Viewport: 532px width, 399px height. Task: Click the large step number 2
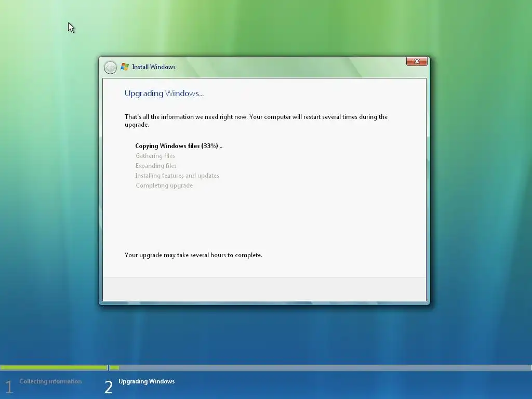click(x=109, y=387)
